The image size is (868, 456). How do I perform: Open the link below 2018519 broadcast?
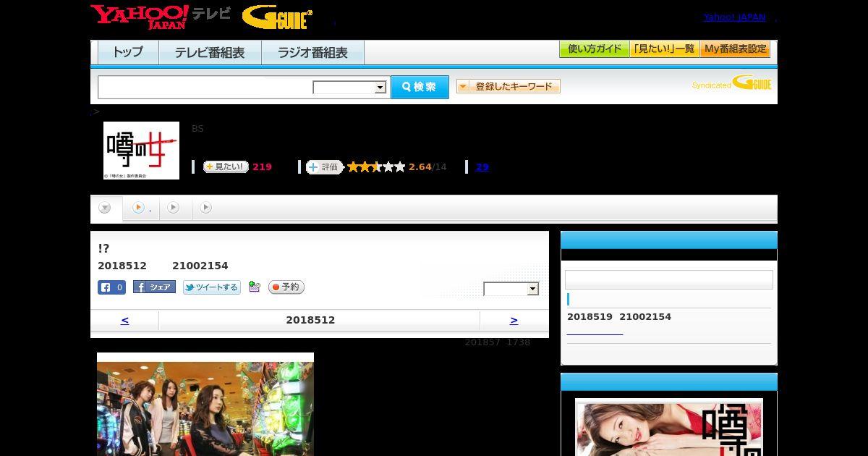coord(595,332)
